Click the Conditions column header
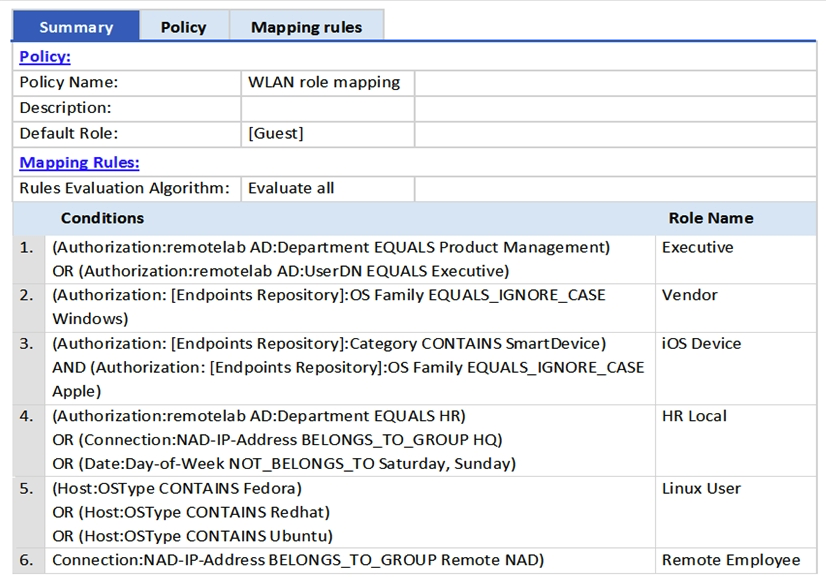 click(x=102, y=218)
